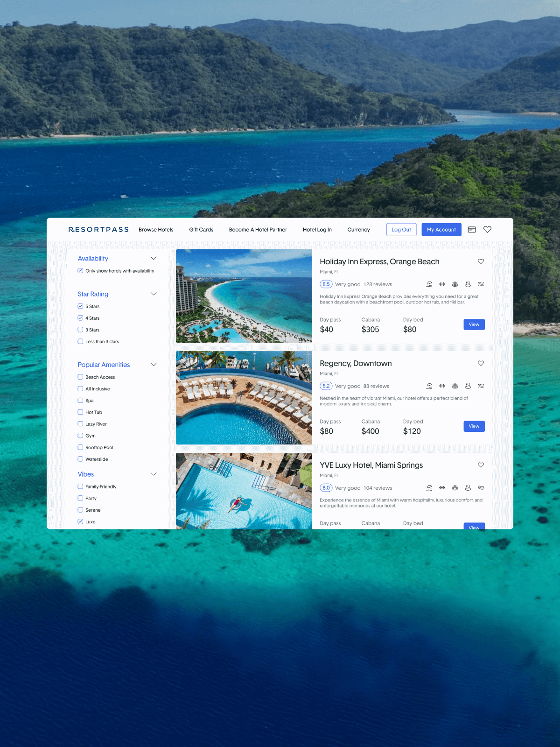The image size is (560, 747).
Task: Collapse the Availability section chevron
Action: [154, 258]
